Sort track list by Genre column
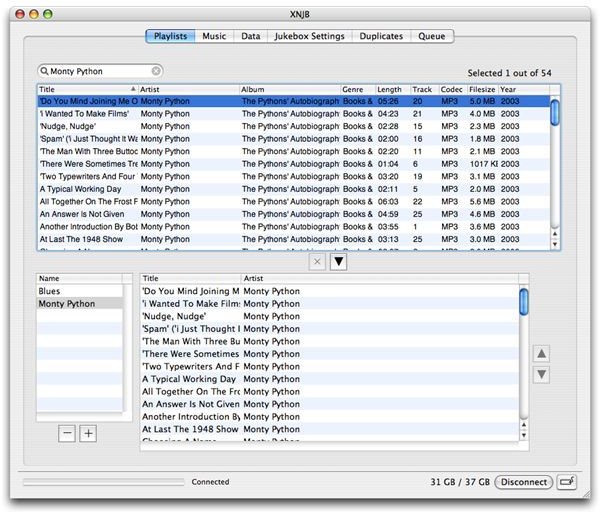Image resolution: width=600 pixels, height=512 pixels. click(x=358, y=90)
